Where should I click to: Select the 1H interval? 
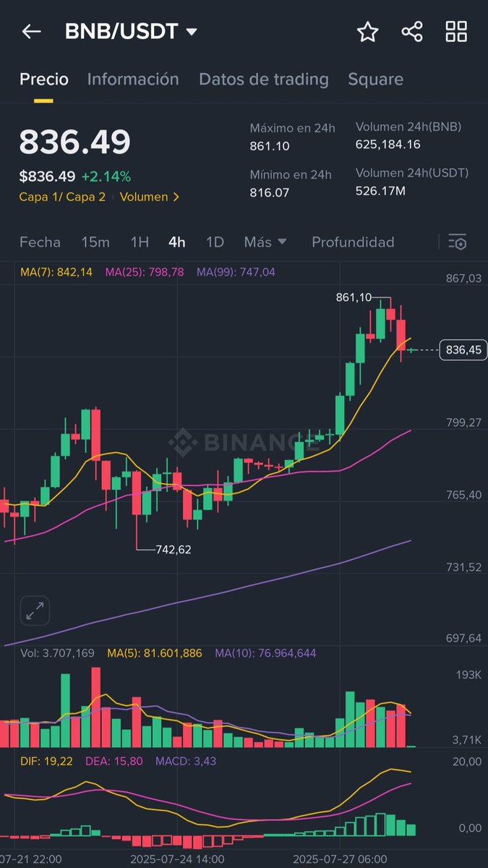coord(140,242)
